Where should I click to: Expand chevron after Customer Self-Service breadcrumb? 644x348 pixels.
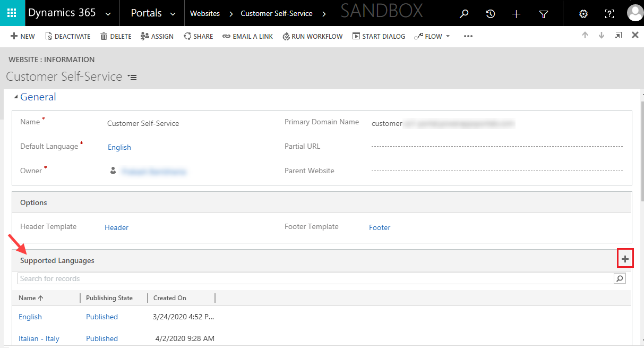coord(324,14)
